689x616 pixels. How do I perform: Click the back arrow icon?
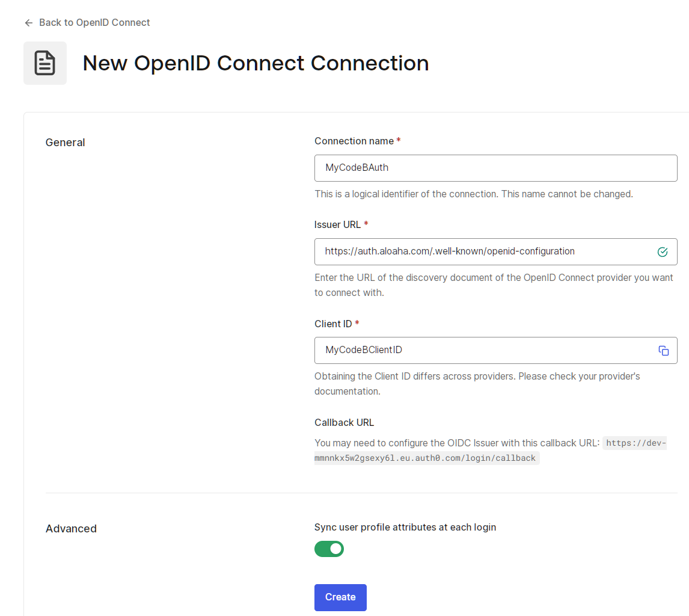coord(29,23)
